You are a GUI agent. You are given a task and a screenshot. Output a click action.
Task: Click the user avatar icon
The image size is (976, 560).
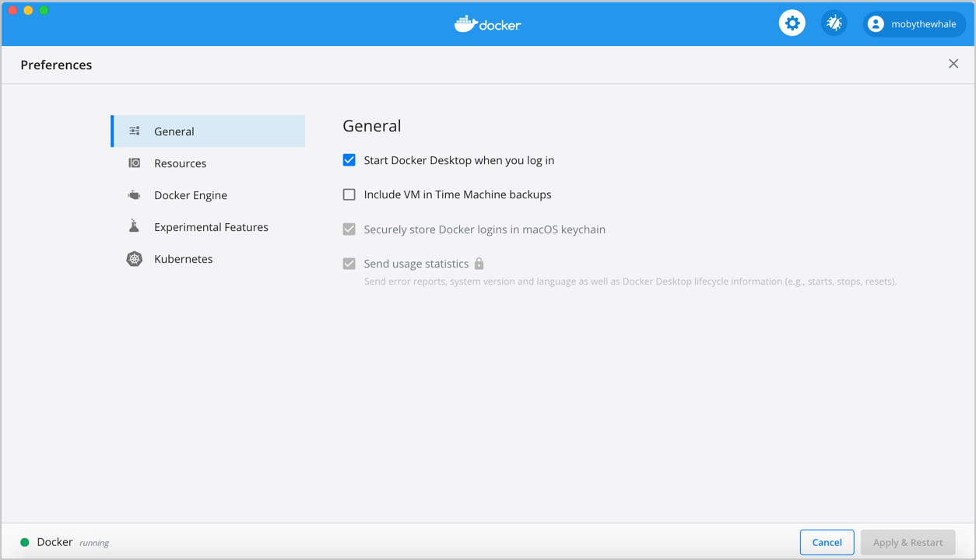876,24
